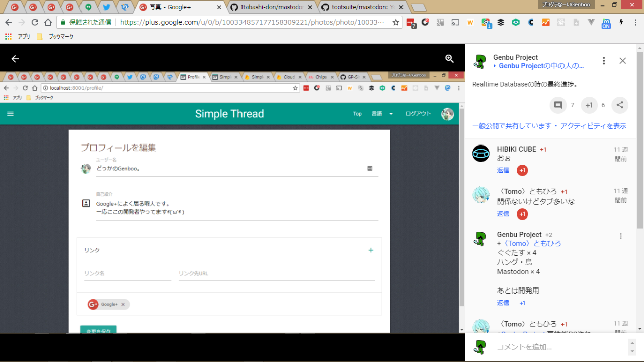Click the post's +1 button beside the count 6
The image size is (644, 362).
tap(589, 105)
